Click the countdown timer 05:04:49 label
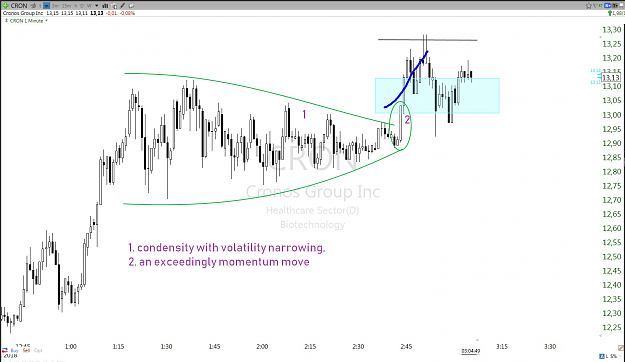The width and height of the screenshot is (625, 362). pos(470,351)
